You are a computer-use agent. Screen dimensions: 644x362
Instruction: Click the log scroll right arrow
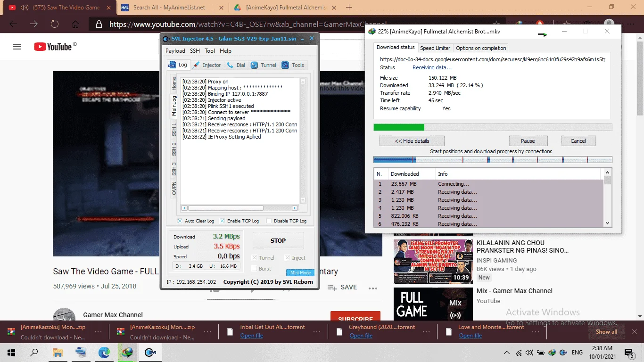point(295,208)
